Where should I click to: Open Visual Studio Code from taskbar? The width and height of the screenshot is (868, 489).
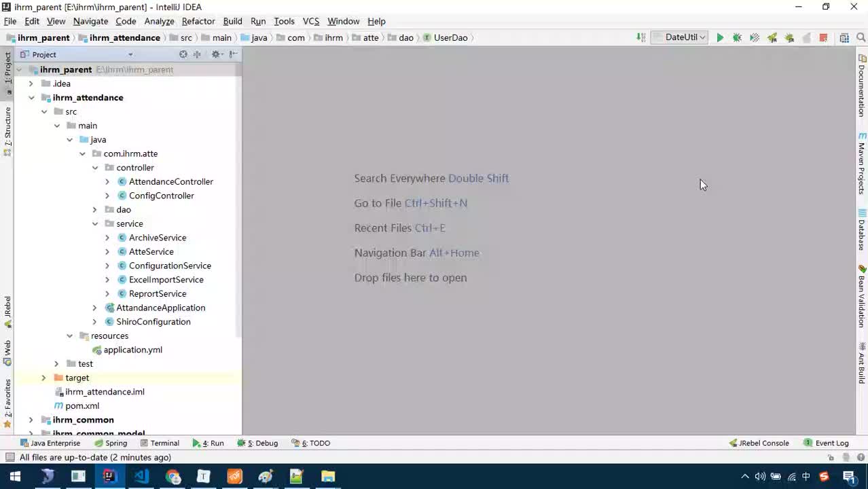(x=141, y=477)
